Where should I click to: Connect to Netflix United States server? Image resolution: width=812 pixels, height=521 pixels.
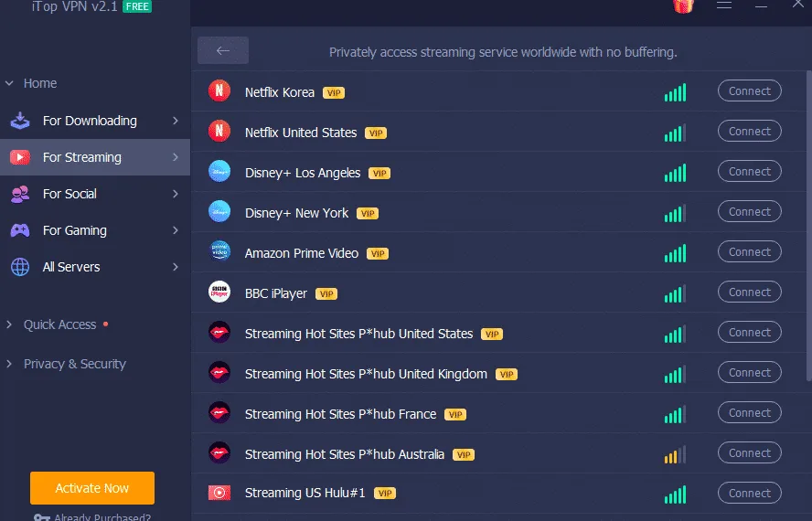[x=750, y=132]
